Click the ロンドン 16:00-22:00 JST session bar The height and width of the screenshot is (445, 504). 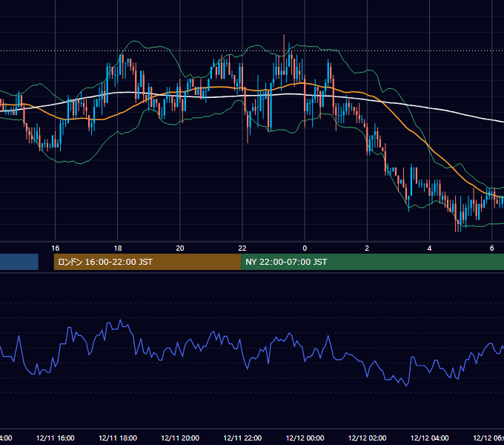tap(147, 262)
